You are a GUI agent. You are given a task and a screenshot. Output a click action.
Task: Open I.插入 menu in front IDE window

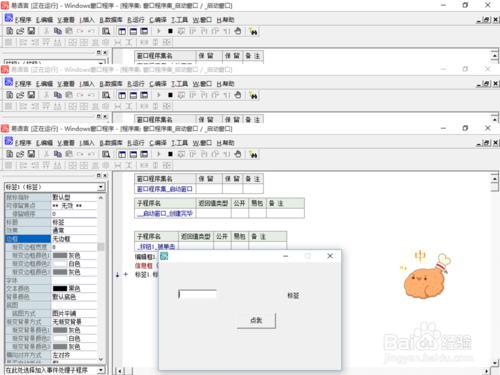pyautogui.click(x=87, y=143)
